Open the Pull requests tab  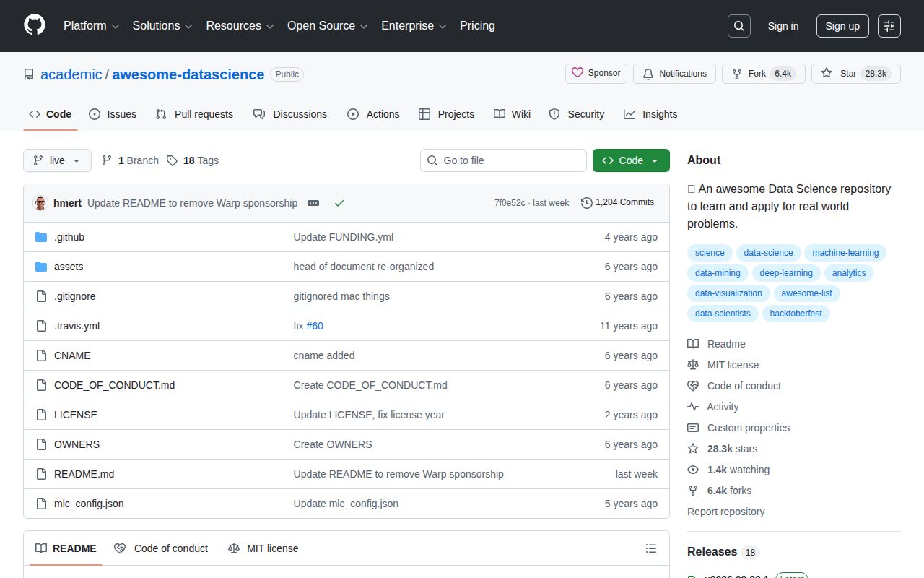coord(194,114)
